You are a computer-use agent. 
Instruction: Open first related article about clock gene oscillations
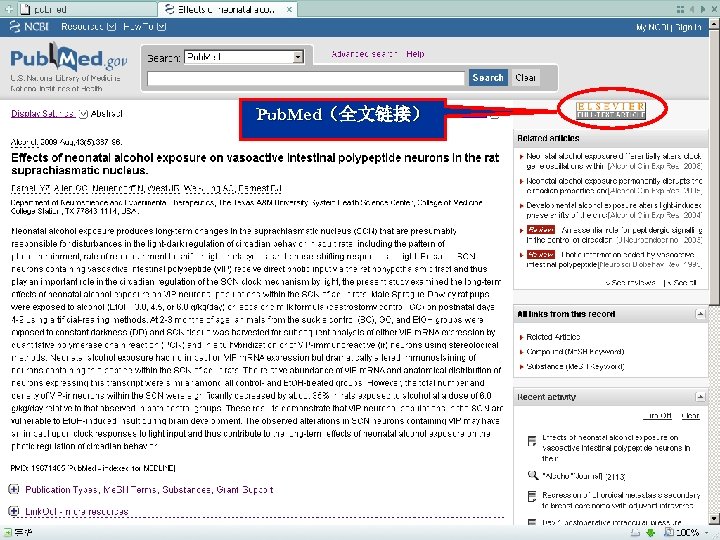pos(613,161)
